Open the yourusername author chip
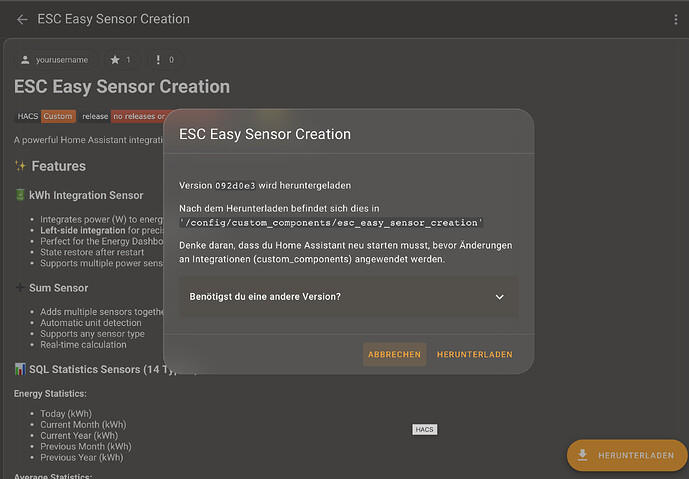 (55, 60)
